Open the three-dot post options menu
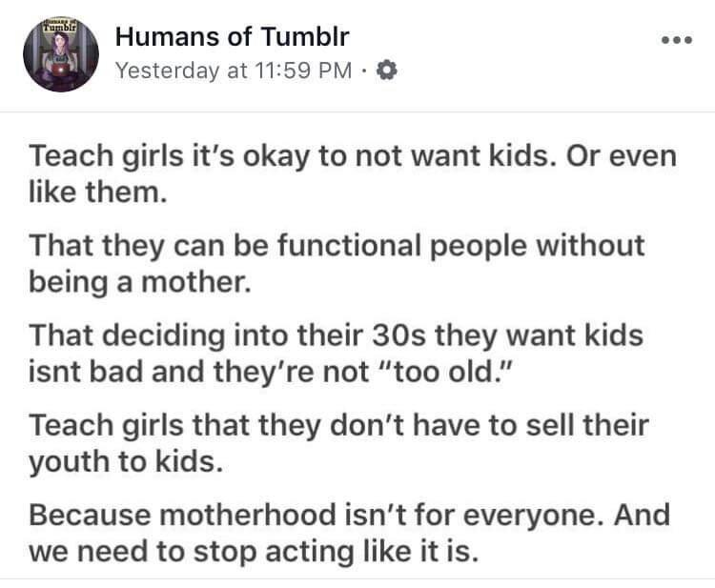 tap(677, 40)
